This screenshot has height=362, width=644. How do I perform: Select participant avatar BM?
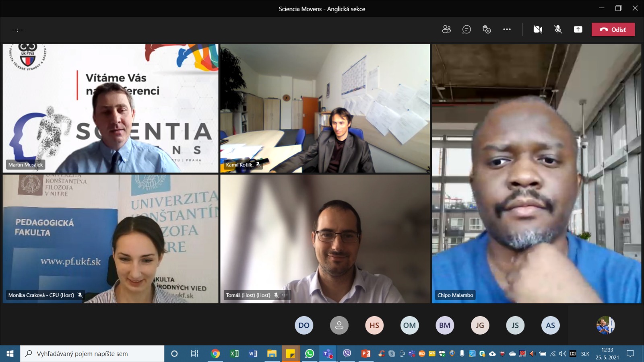[x=445, y=325]
